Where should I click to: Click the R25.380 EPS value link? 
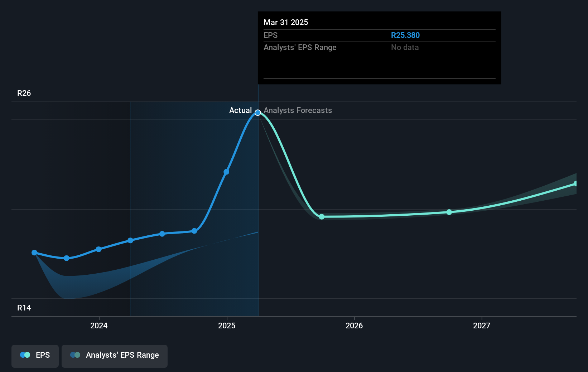pos(405,35)
